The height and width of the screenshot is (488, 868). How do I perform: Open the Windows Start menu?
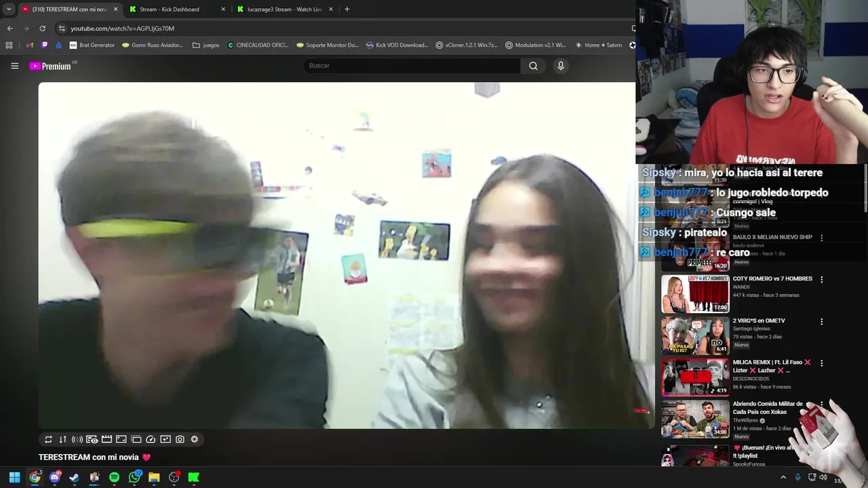coord(14,477)
